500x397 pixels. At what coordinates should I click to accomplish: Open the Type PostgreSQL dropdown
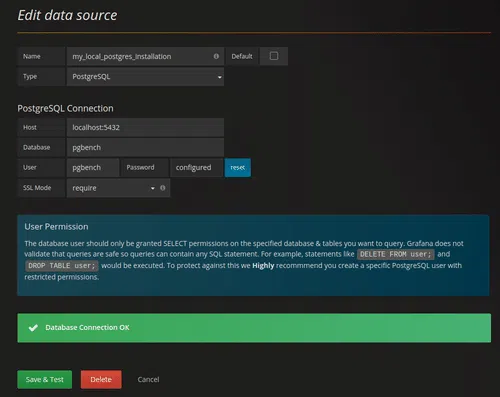click(145, 77)
